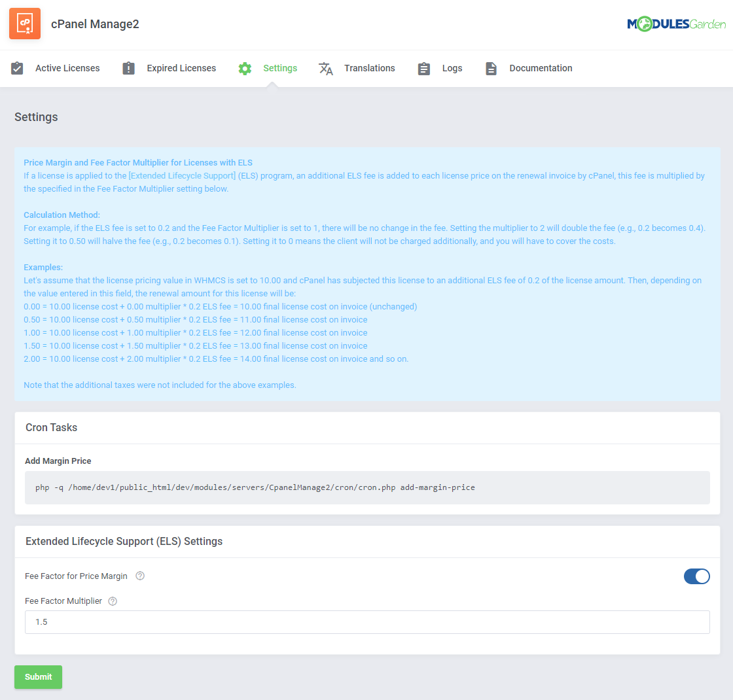Click the Fee Factor Multiplier label
This screenshot has height=700, width=733.
pyautogui.click(x=63, y=601)
